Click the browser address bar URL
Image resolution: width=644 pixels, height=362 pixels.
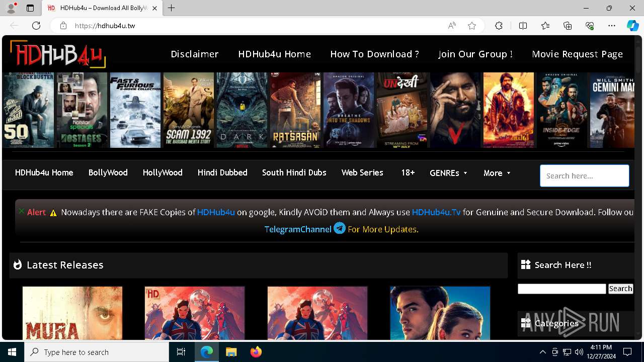click(x=105, y=26)
